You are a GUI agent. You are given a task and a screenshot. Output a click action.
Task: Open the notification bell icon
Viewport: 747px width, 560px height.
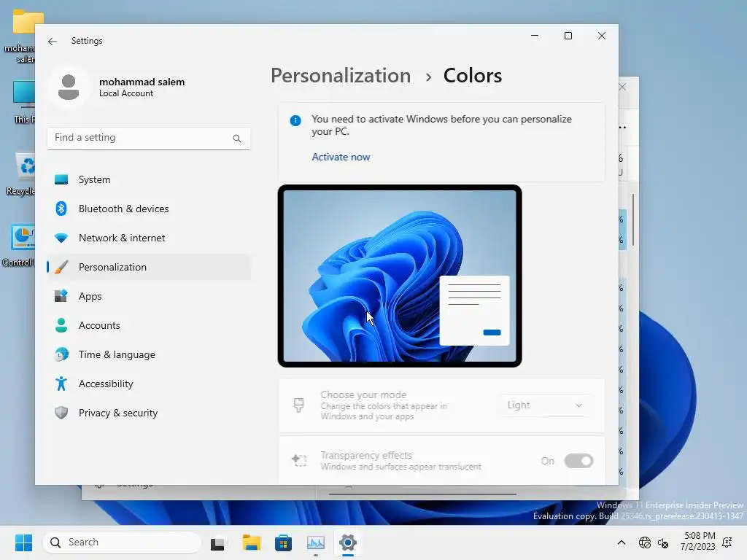(727, 542)
